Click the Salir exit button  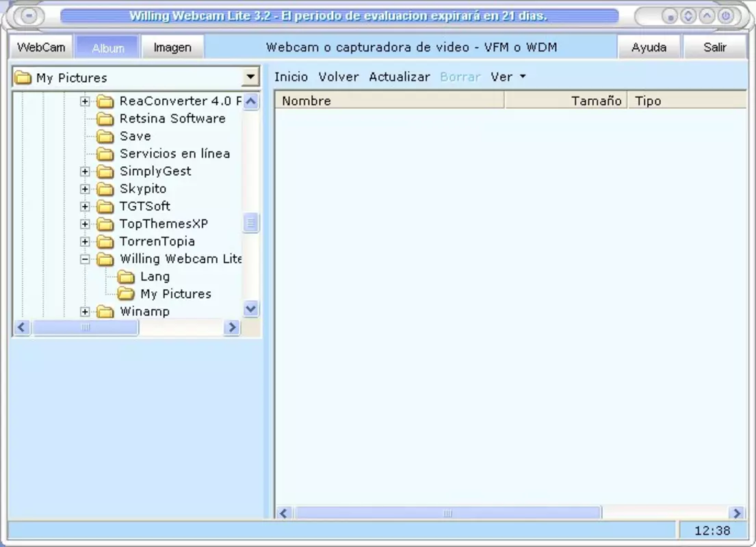[714, 47]
